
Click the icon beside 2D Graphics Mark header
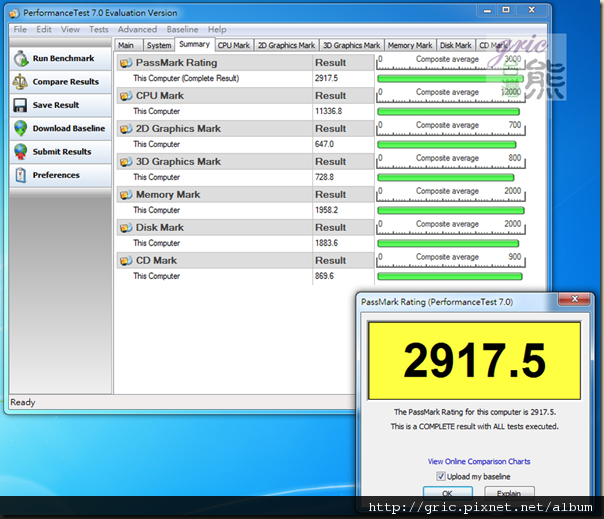pyautogui.click(x=126, y=129)
